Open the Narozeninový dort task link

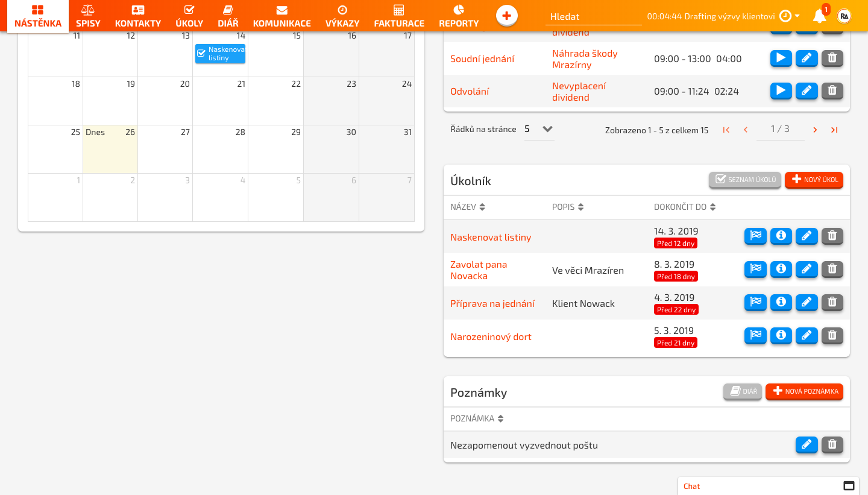(491, 337)
